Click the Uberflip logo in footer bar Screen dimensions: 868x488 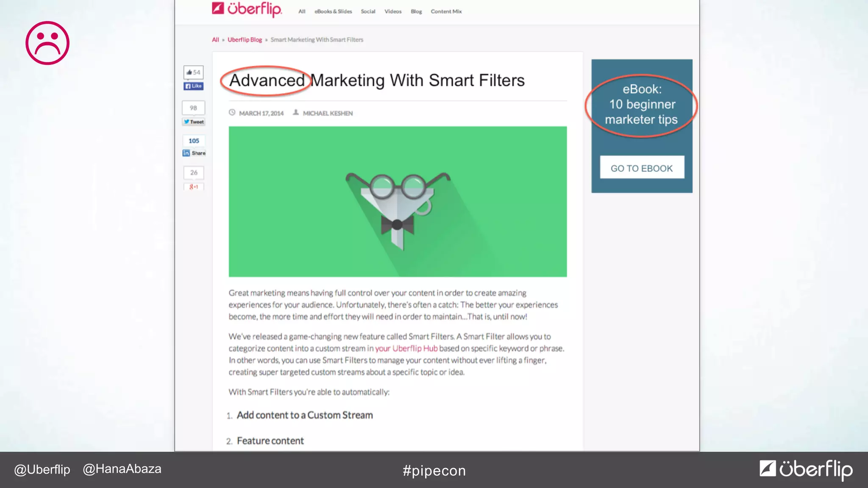806,469
